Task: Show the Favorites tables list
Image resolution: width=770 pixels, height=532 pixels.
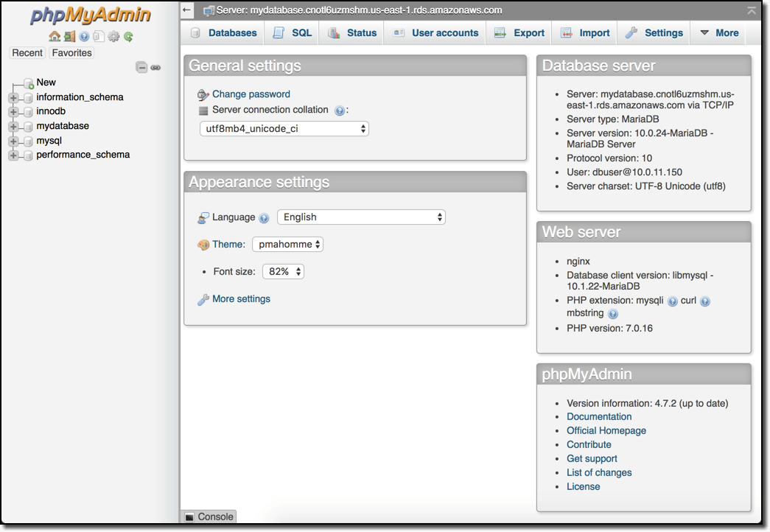Action: coord(71,52)
